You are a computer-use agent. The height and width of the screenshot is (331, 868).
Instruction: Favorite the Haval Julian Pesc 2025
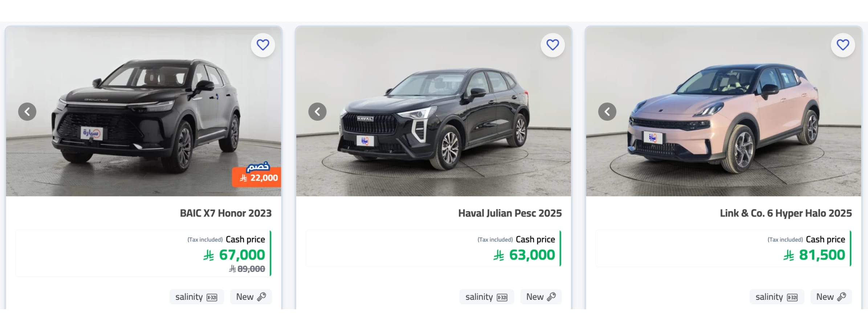point(553,45)
